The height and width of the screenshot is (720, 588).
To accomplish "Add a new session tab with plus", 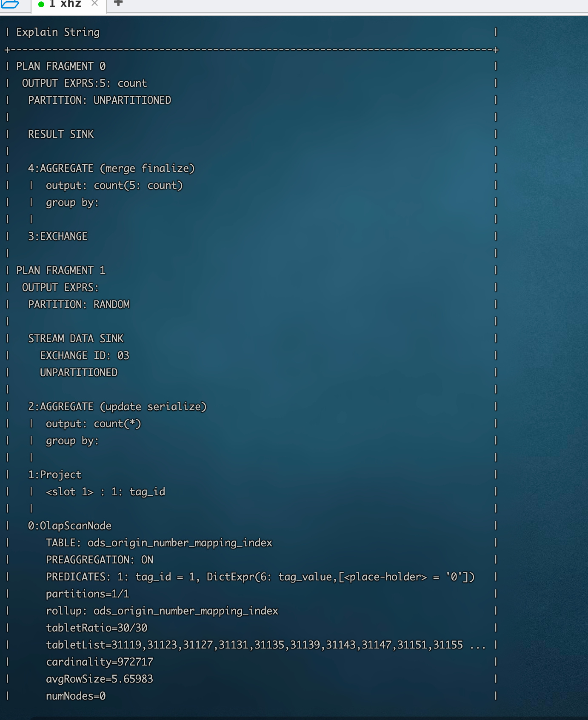I will coord(118,3).
